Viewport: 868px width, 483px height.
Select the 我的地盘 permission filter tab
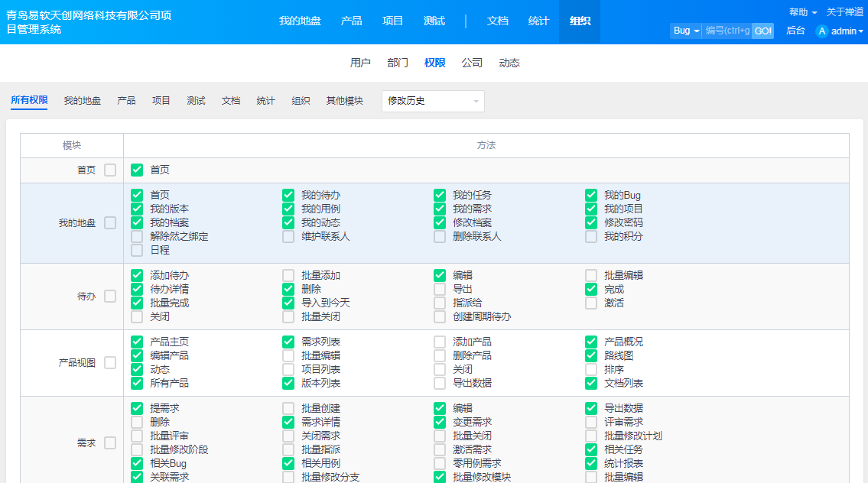pyautogui.click(x=82, y=101)
